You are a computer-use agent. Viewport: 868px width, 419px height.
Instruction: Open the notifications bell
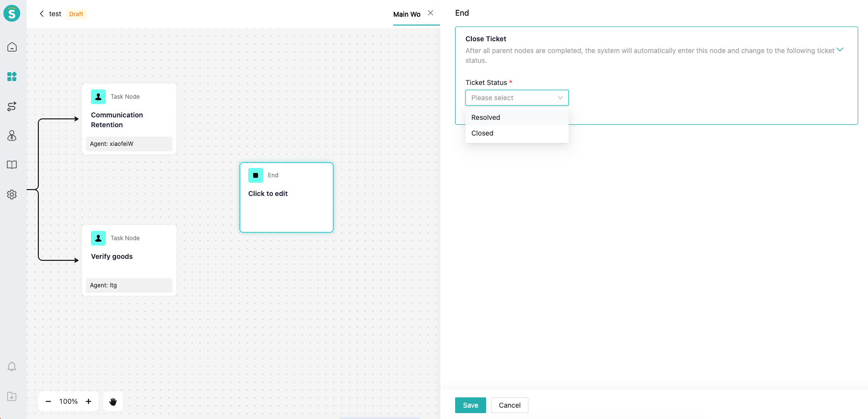[x=12, y=367]
